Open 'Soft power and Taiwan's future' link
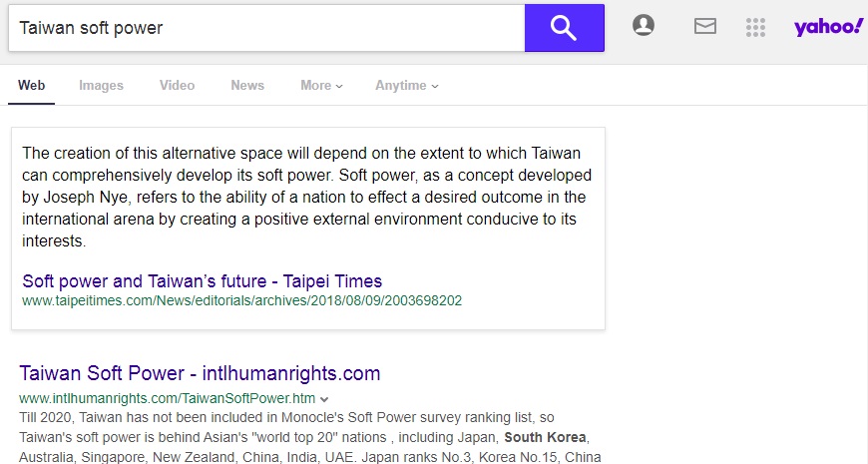 (202, 280)
